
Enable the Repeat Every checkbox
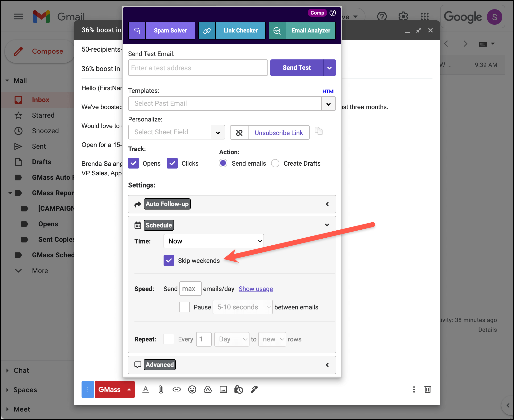(x=169, y=339)
